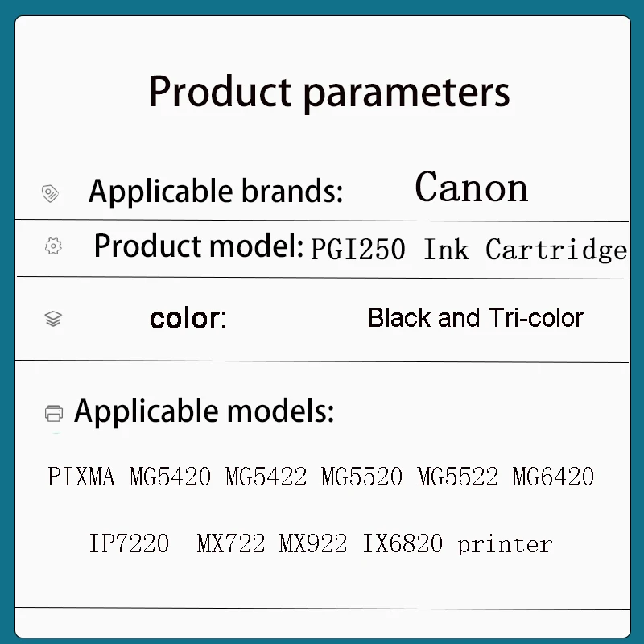Click the color label
Screen dimensions: 644x644
pos(188,318)
